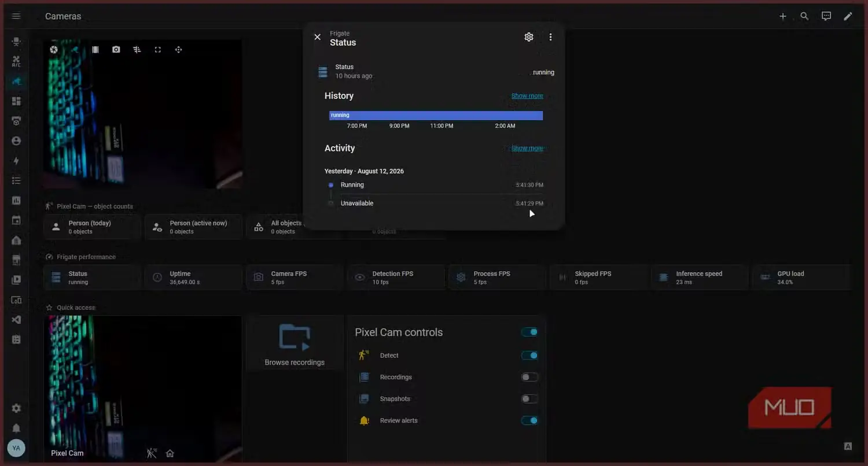
Task: Open the clipboard sidebar icon
Action: [x=16, y=340]
